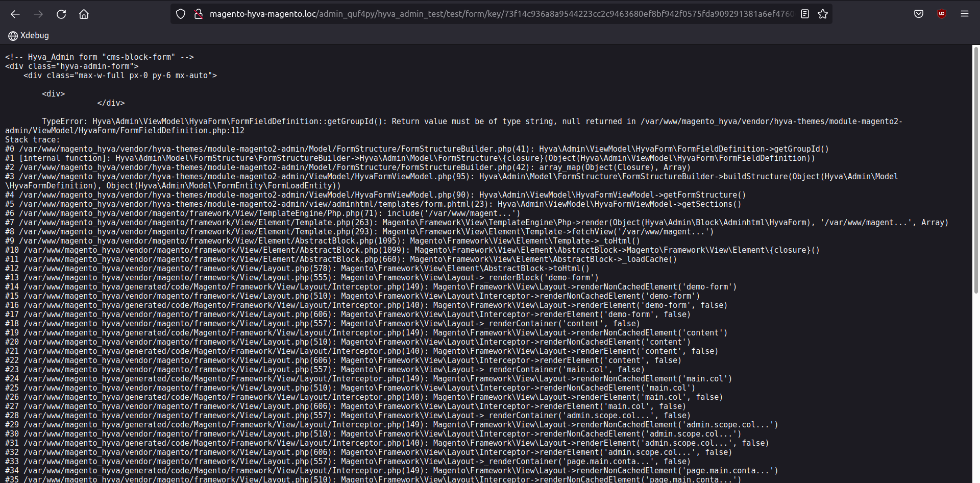This screenshot has height=483, width=980.
Task: Select the 'Stack trace:' line
Action: click(32, 140)
